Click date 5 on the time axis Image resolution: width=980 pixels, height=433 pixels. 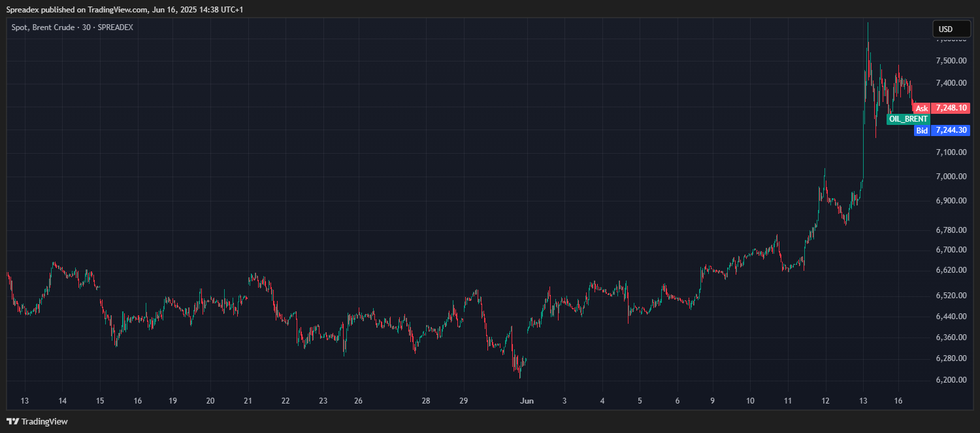pos(640,401)
